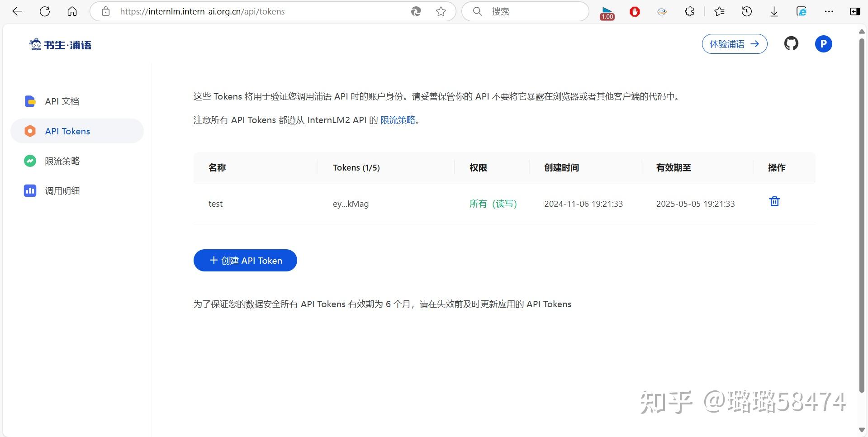Screen dimensions: 868x437
Task: Click the 书生·浦语 logo
Action: point(60,44)
